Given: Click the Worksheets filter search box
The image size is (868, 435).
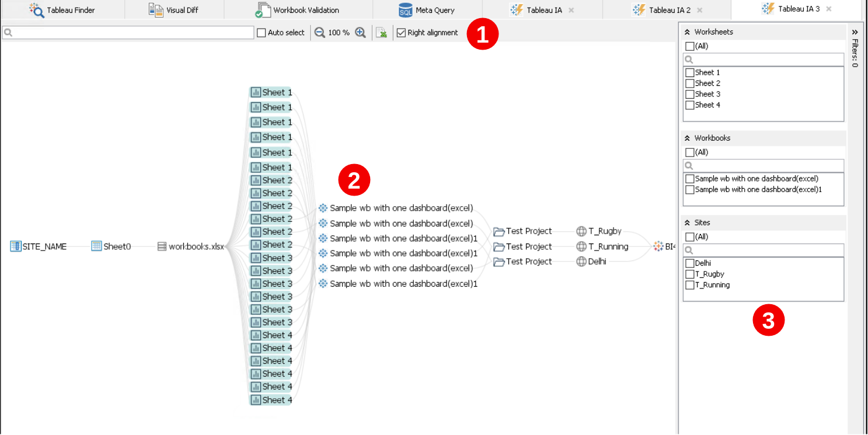Looking at the screenshot, I should coord(764,60).
